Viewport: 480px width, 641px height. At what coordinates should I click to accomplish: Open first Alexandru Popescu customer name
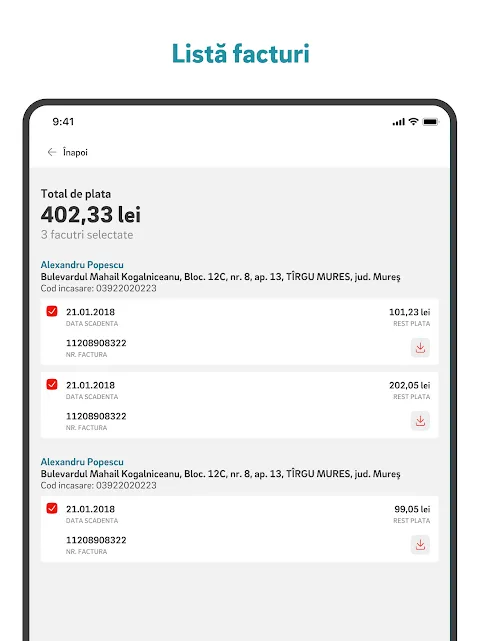(x=82, y=265)
